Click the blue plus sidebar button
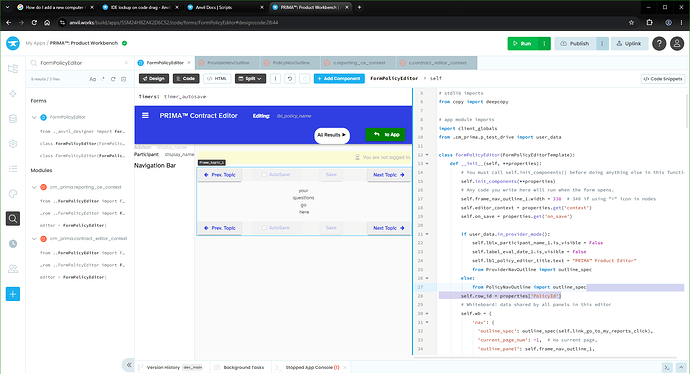Image resolution: width=690 pixels, height=374 pixels. (x=13, y=294)
